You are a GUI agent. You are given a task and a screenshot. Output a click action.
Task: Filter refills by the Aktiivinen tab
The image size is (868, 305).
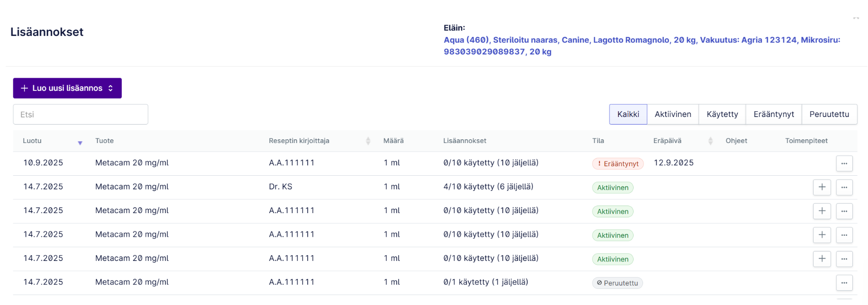point(672,114)
